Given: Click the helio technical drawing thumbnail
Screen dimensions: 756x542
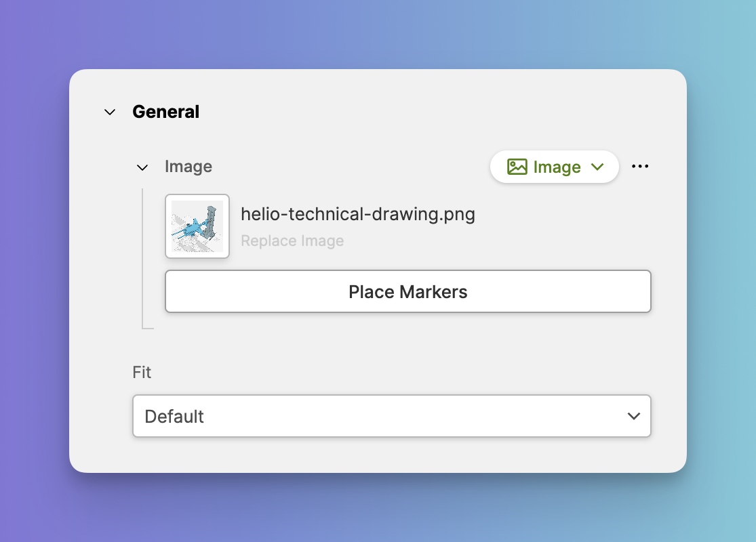Looking at the screenshot, I should point(197,226).
